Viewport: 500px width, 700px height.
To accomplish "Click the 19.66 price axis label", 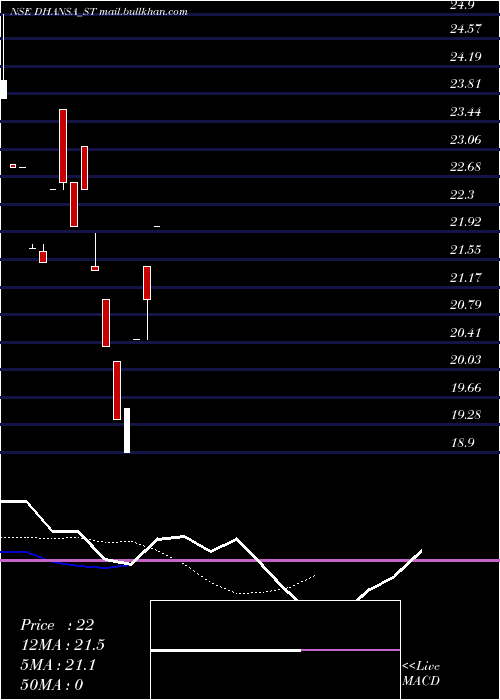I will click(x=466, y=388).
